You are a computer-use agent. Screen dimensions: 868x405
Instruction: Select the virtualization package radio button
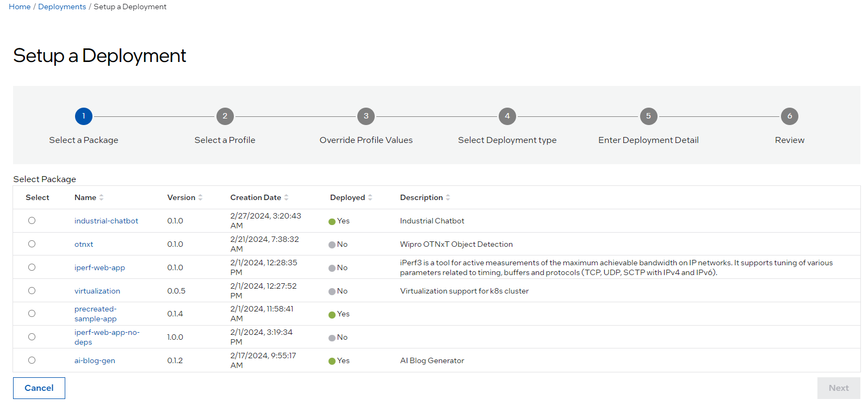click(x=32, y=291)
